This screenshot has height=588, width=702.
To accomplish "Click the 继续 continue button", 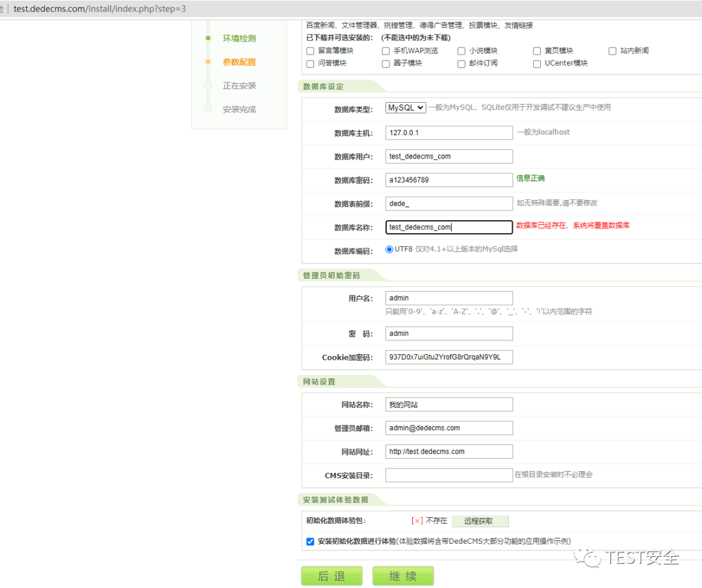I will (403, 576).
